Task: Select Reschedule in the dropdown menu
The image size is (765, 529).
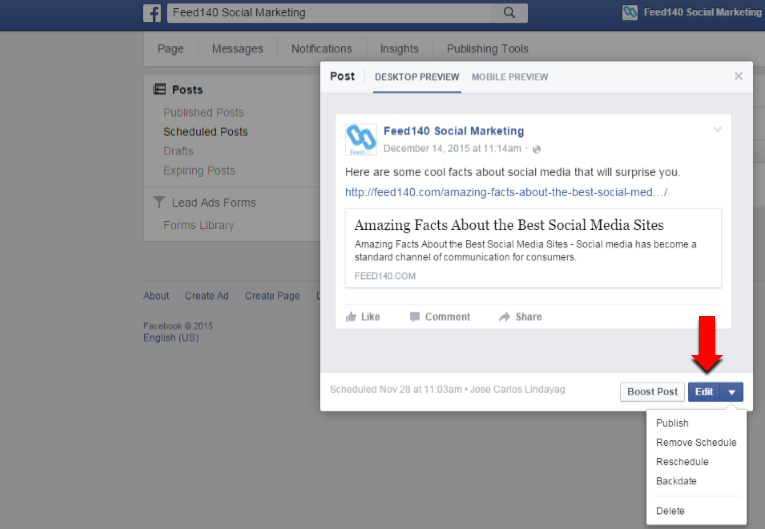Action: 682,462
